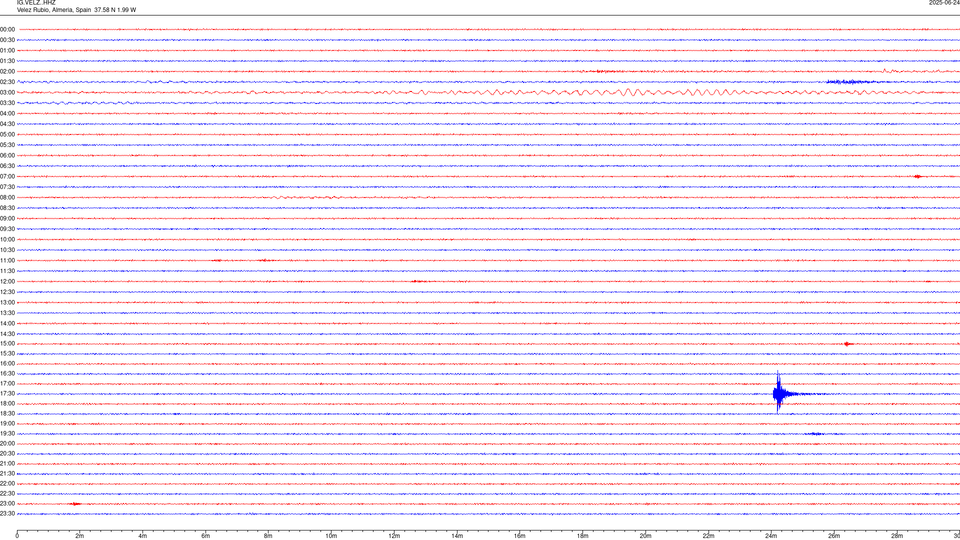Click the small red blip on the 15:00 trace
Image resolution: width=960 pixels, height=540 pixels.
click(x=848, y=344)
